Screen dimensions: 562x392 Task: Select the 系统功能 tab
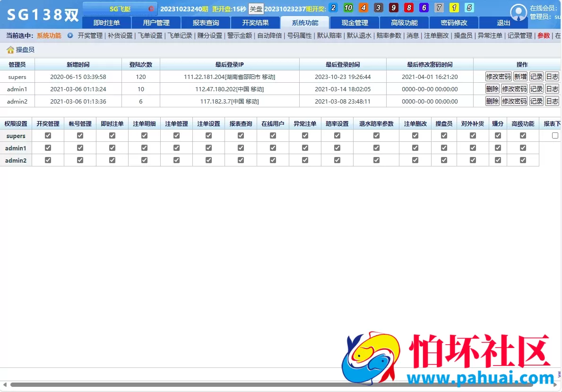(x=305, y=23)
